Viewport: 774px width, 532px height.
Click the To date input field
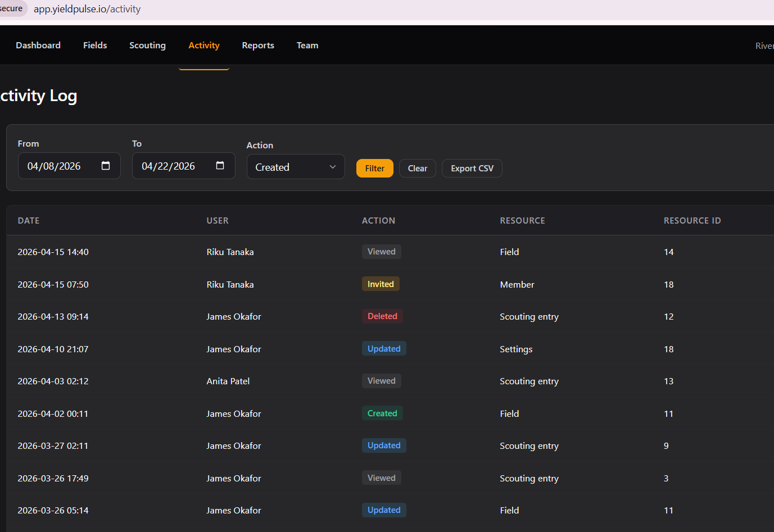pyautogui.click(x=169, y=166)
